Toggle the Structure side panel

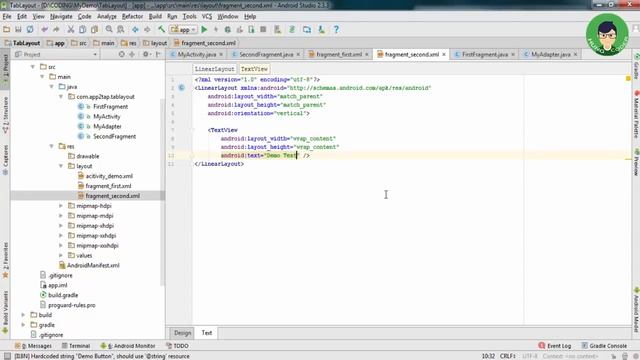tap(5, 115)
